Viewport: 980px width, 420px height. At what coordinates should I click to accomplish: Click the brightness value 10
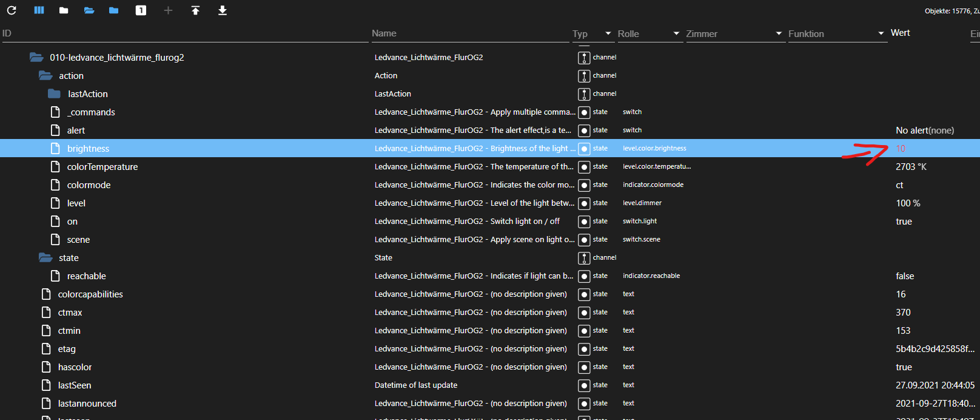pos(901,149)
